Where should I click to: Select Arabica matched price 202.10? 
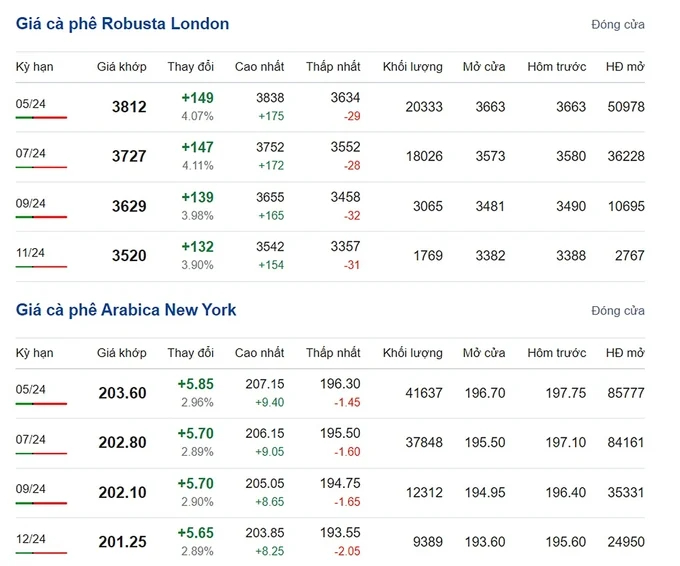pyautogui.click(x=122, y=492)
